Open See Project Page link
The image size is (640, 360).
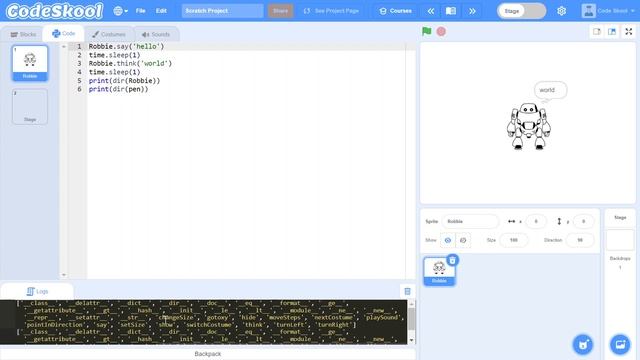click(x=331, y=11)
